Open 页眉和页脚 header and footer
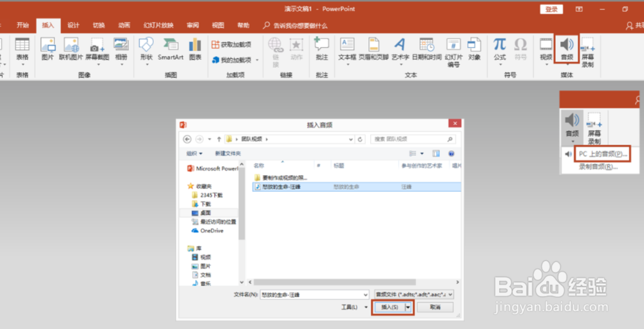 pos(374,50)
